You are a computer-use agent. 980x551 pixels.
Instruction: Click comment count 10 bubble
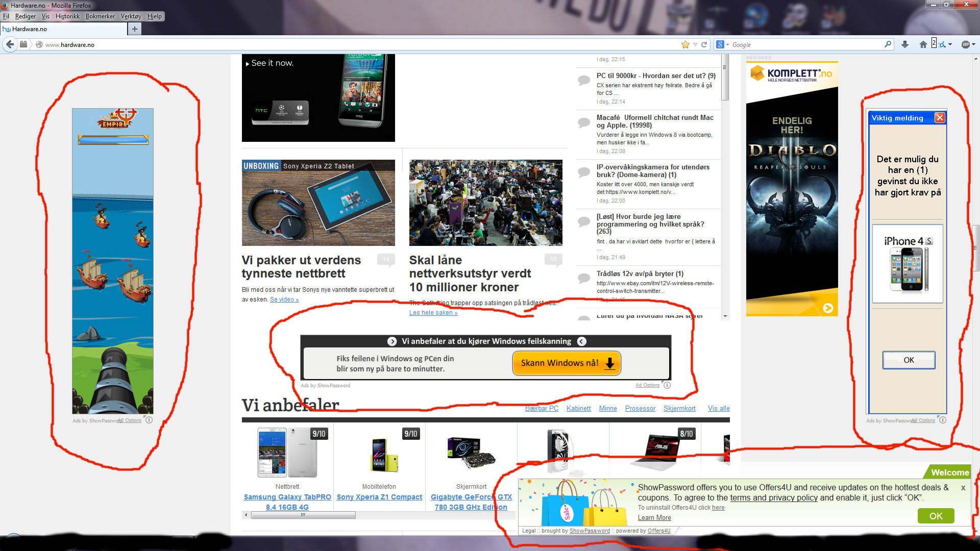coord(553,260)
